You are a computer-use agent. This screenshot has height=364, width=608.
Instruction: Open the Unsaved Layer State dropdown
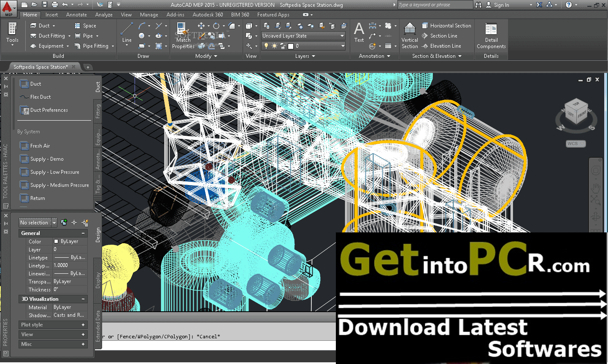click(303, 36)
